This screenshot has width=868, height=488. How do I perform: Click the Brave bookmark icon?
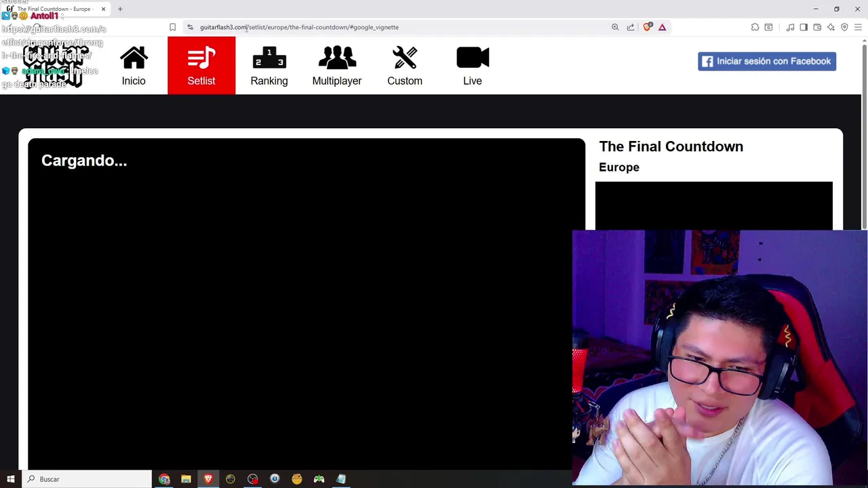(172, 27)
